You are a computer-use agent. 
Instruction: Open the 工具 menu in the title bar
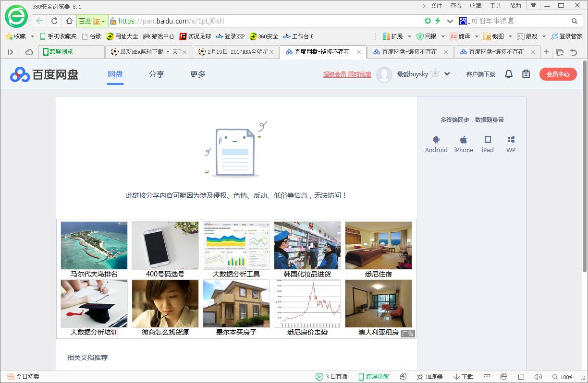(495, 6)
